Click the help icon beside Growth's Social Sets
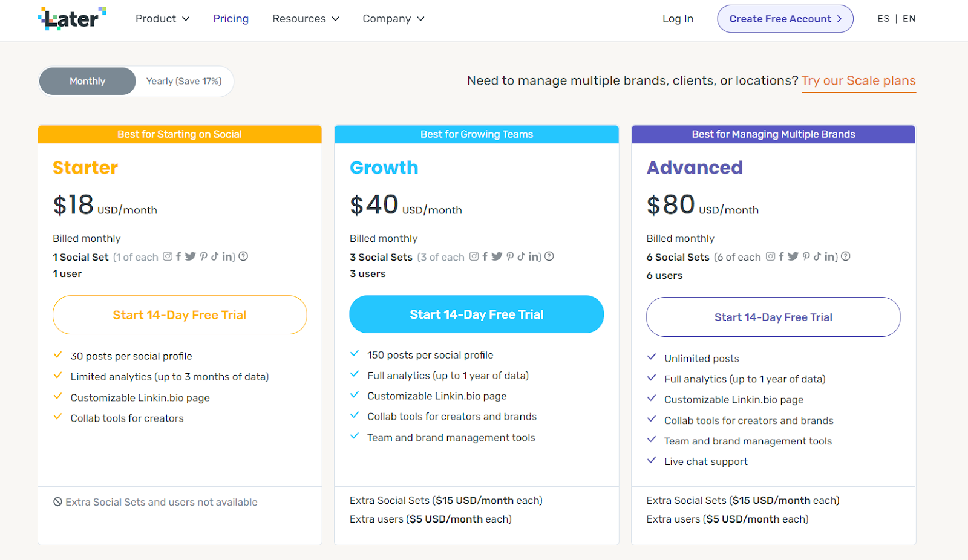Viewport: 968px width, 560px height. (x=549, y=256)
